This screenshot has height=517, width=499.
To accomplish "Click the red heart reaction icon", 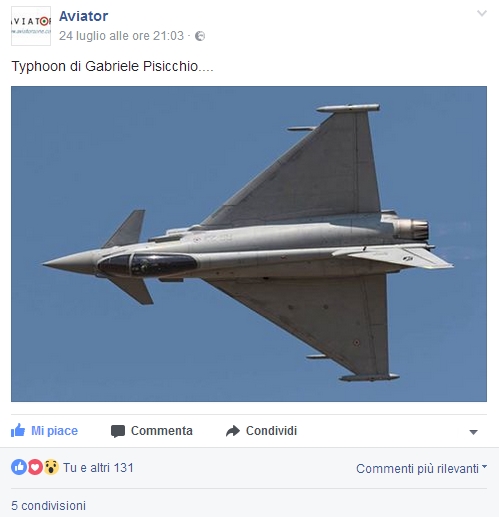I will (35, 467).
